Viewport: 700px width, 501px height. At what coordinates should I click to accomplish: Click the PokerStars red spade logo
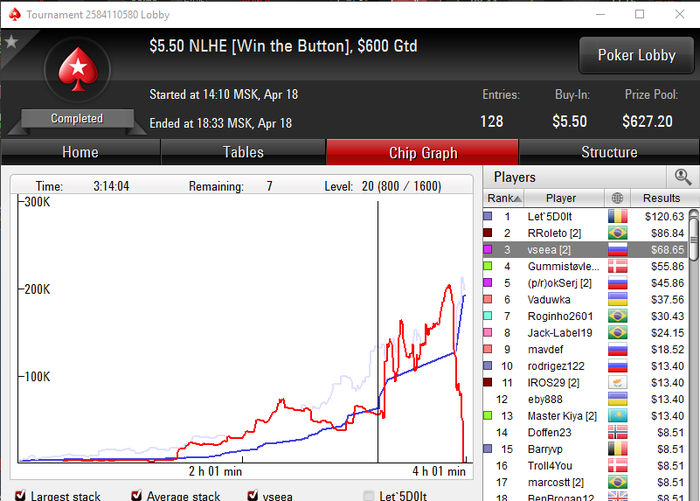78,70
